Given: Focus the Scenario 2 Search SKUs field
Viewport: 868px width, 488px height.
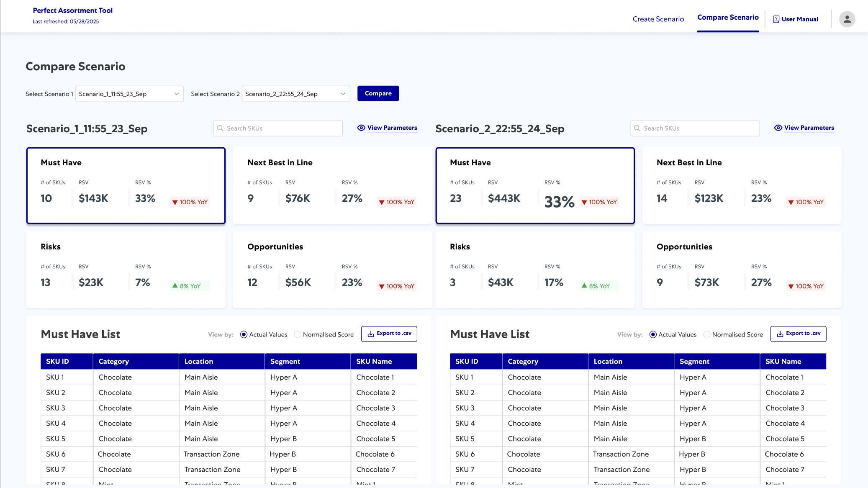Looking at the screenshot, I should click(x=695, y=128).
